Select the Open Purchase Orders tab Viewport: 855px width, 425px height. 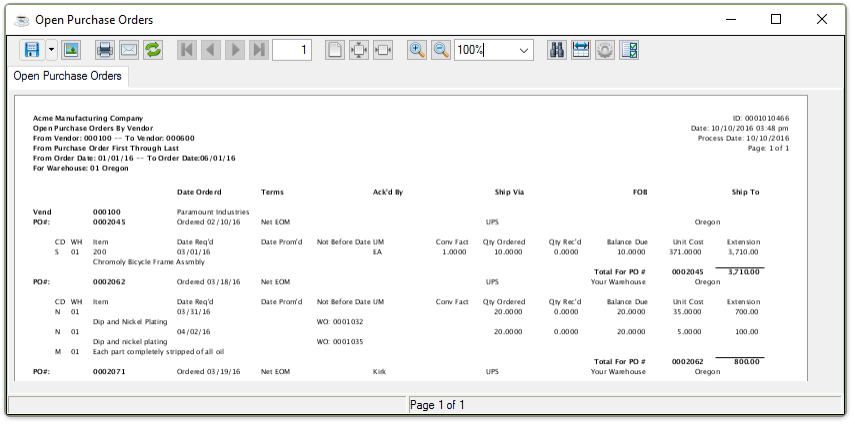(x=68, y=76)
